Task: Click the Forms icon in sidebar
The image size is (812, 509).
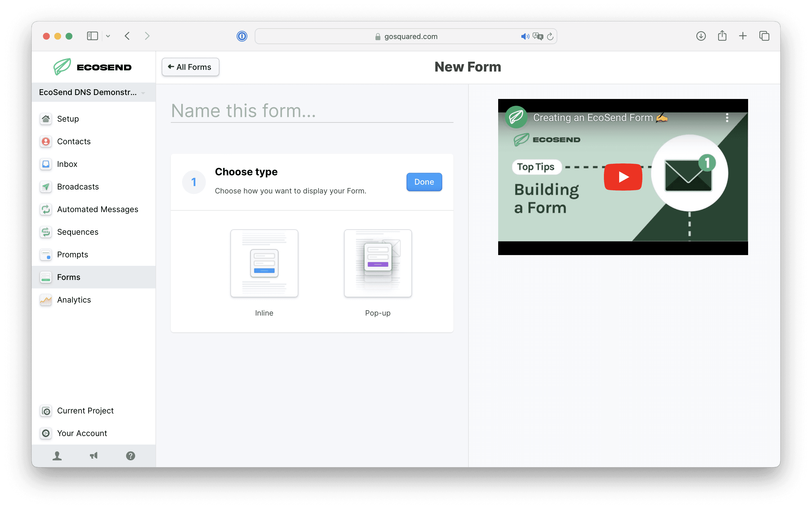Action: pos(46,277)
